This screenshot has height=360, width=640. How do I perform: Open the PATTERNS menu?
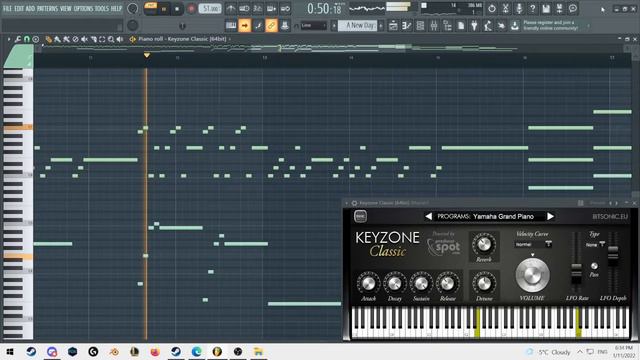tap(48, 8)
